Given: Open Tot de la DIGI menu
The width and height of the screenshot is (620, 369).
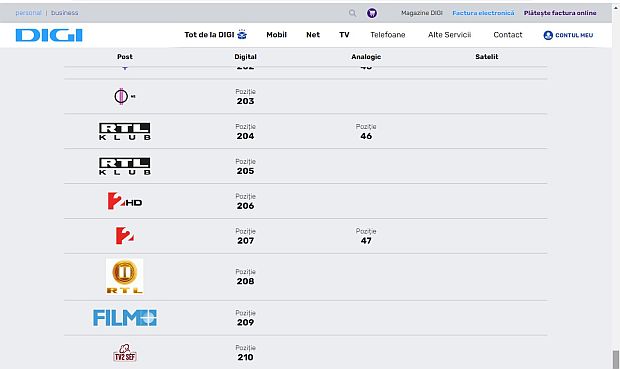Looking at the screenshot, I should point(215,35).
